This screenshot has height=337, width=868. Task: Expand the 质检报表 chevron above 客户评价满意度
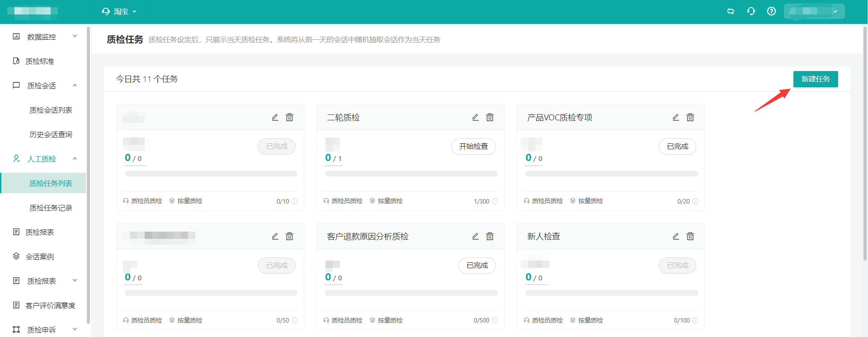pos(75,280)
